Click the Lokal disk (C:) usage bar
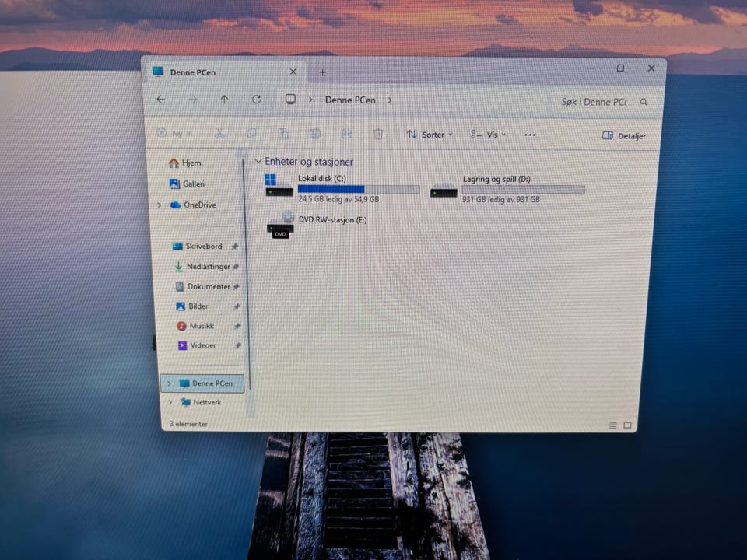747x560 pixels. click(359, 189)
